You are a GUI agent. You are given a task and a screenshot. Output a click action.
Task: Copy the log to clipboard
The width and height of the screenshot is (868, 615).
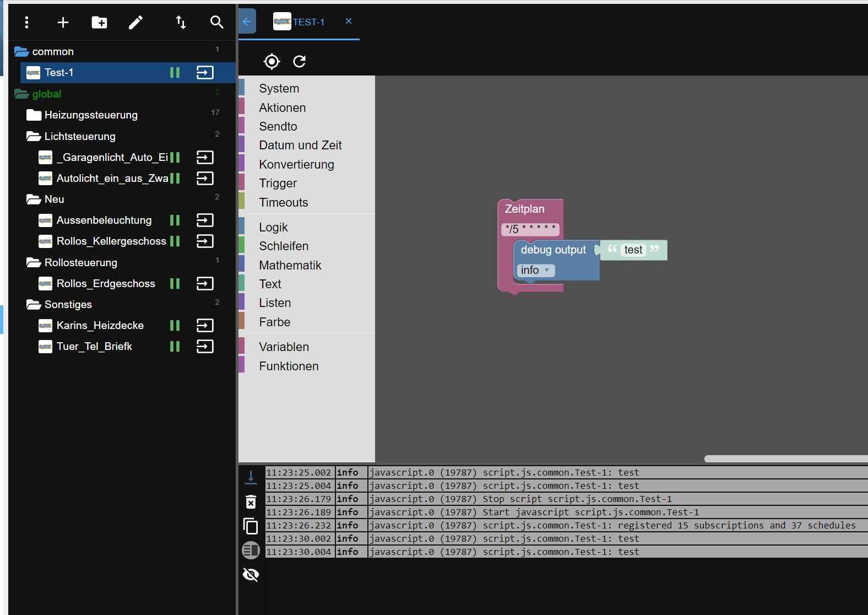pos(251,526)
